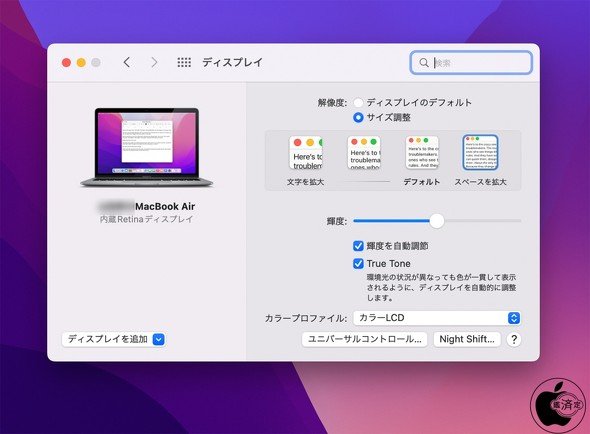Focus the 検索 search field
This screenshot has width=590, height=434.
click(471, 62)
